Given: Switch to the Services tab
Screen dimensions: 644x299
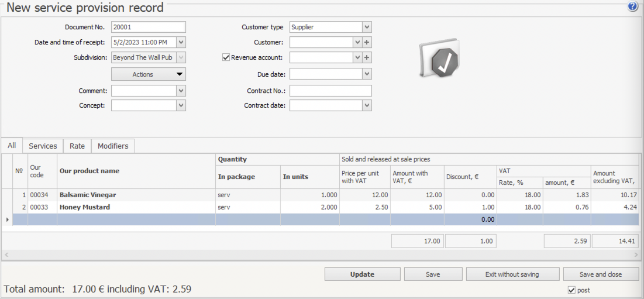Looking at the screenshot, I should [43, 146].
